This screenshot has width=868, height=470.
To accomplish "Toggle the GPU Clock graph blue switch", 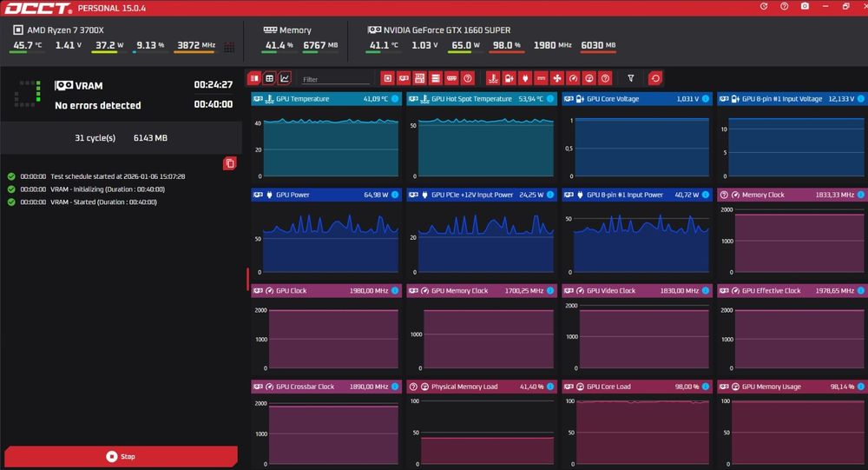I will (x=395, y=290).
